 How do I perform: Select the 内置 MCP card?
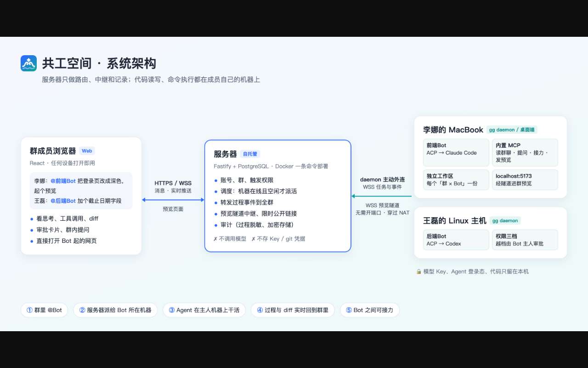coord(525,153)
